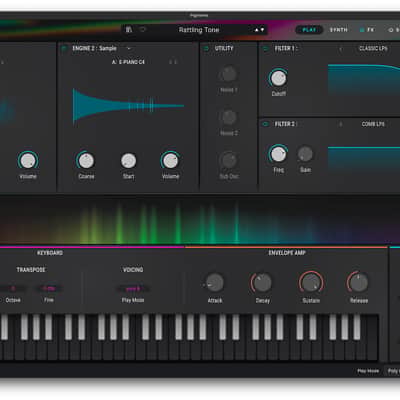The height and width of the screenshot is (400, 400).
Task: Open the A: E-PIANO C4 sample selector
Action: click(x=128, y=62)
